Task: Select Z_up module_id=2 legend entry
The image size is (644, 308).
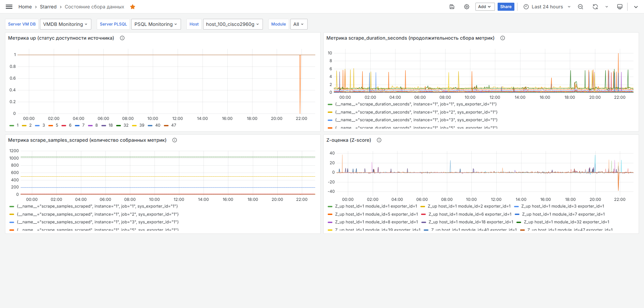Action: point(469,206)
